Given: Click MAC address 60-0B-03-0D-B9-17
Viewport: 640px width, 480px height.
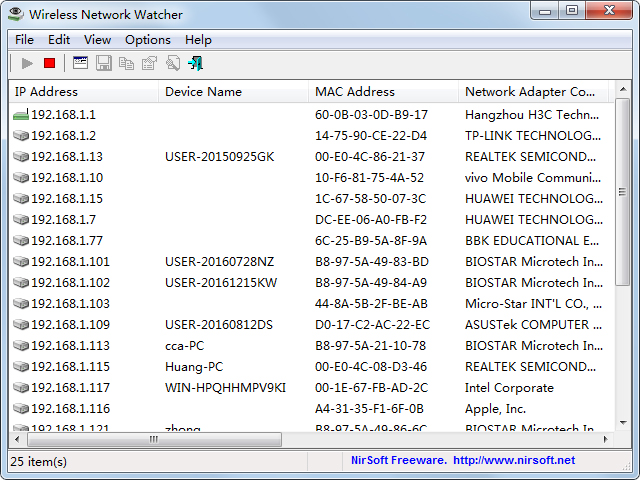Looking at the screenshot, I should 371,115.
